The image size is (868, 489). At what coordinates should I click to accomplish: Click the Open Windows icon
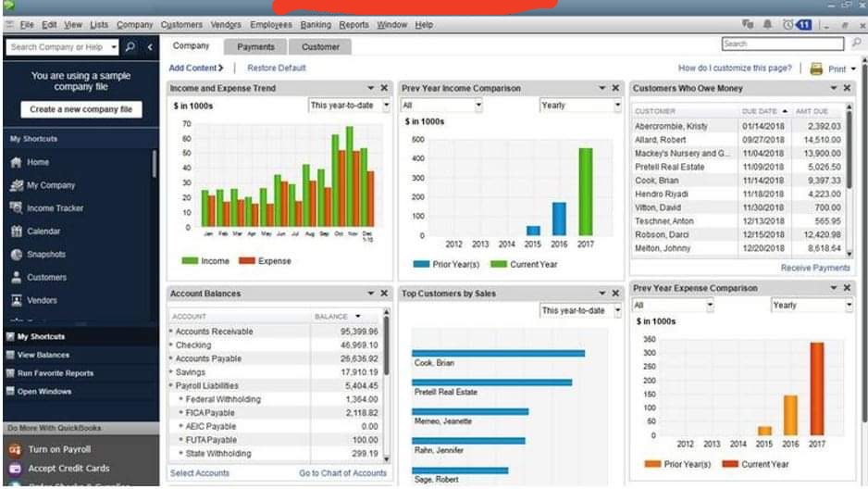[x=10, y=391]
